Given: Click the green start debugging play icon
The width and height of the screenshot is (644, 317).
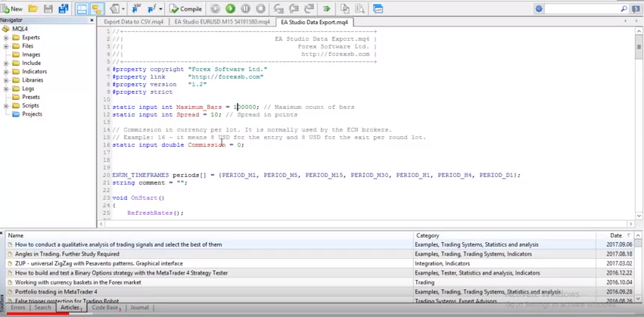Looking at the screenshot, I should coord(230,8).
